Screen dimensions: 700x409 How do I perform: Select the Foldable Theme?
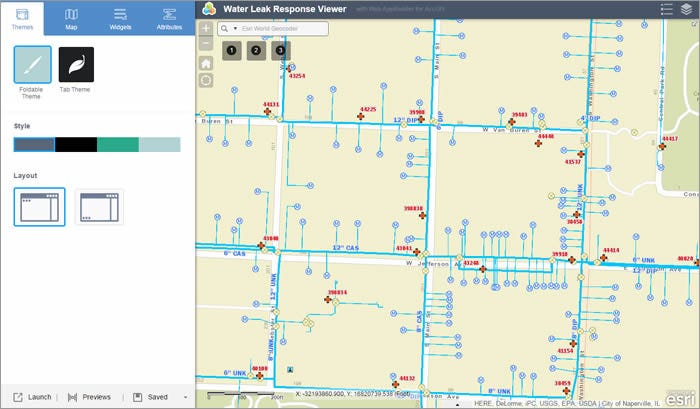point(33,65)
